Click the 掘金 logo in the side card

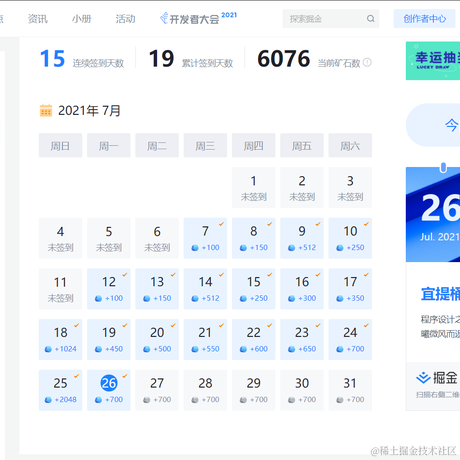point(437,378)
